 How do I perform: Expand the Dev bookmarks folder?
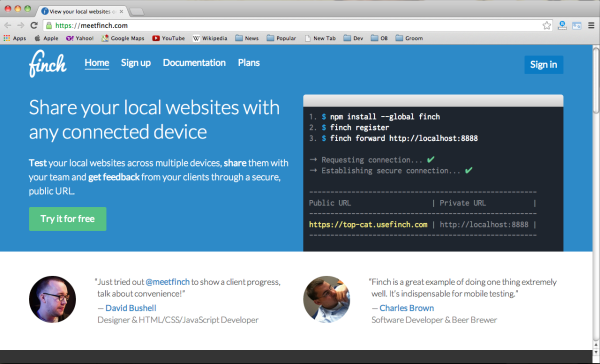(x=353, y=38)
